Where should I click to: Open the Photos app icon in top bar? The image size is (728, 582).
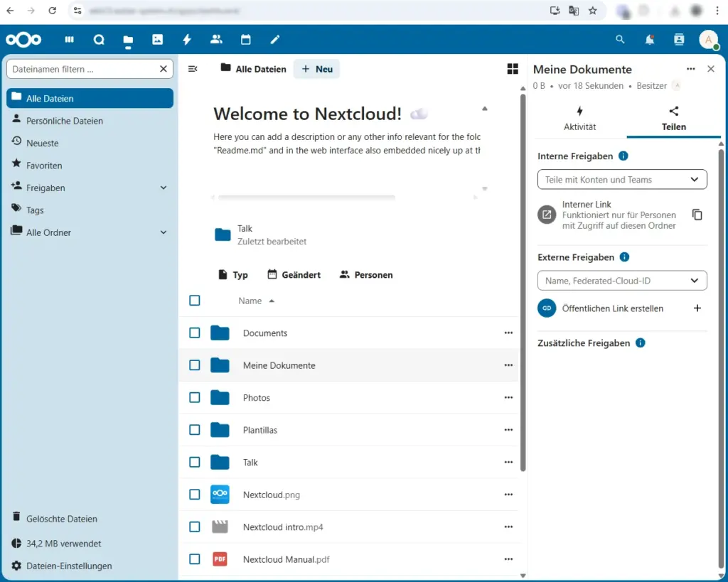157,40
